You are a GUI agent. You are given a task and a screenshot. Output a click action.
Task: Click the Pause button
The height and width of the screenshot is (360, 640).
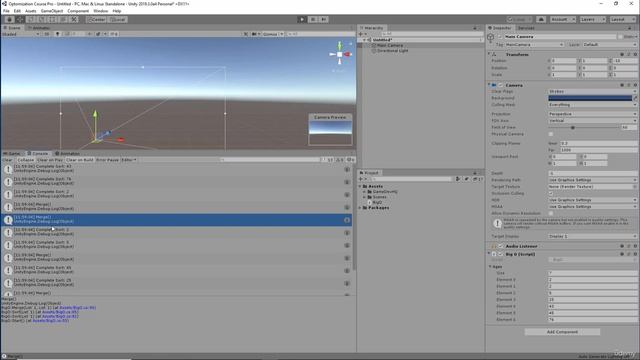click(313, 20)
